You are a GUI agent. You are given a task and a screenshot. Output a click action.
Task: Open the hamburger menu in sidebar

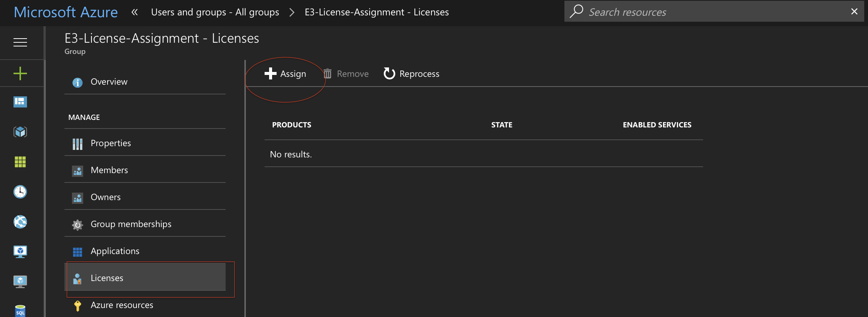tap(20, 42)
